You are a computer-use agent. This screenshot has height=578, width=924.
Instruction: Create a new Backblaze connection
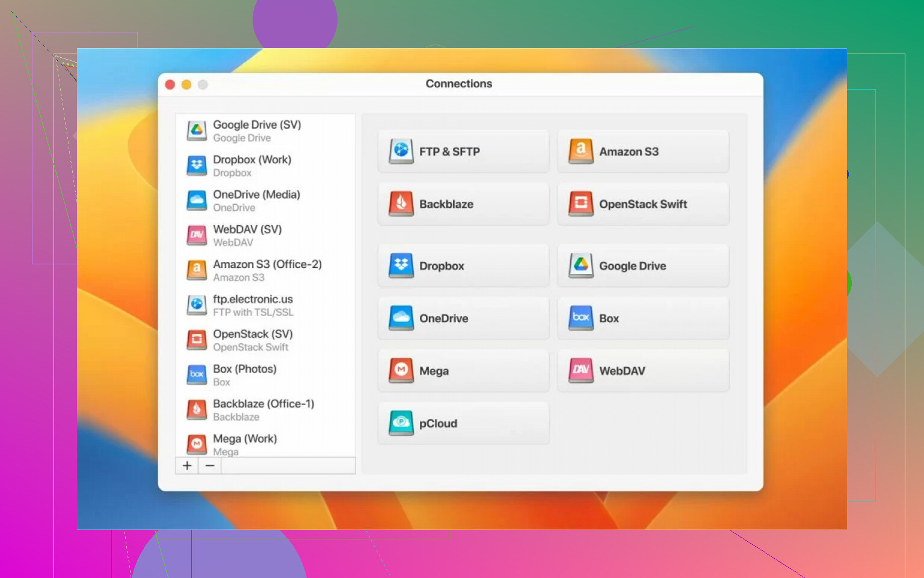(463, 204)
